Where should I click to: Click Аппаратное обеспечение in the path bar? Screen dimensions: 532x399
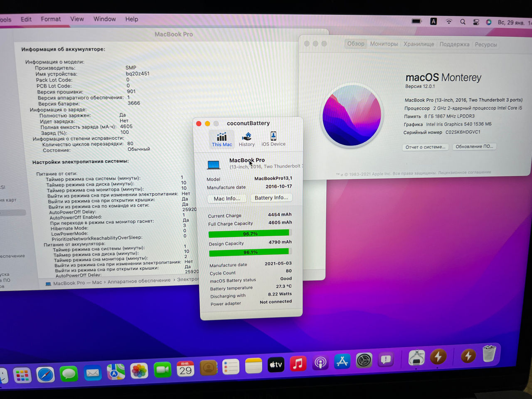[139, 281]
